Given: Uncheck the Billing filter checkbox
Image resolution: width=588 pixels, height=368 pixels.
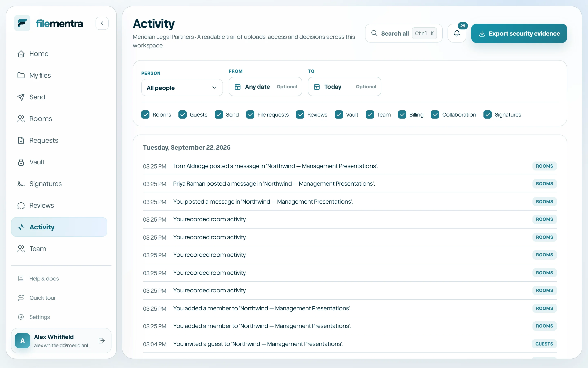Looking at the screenshot, I should [x=402, y=115].
